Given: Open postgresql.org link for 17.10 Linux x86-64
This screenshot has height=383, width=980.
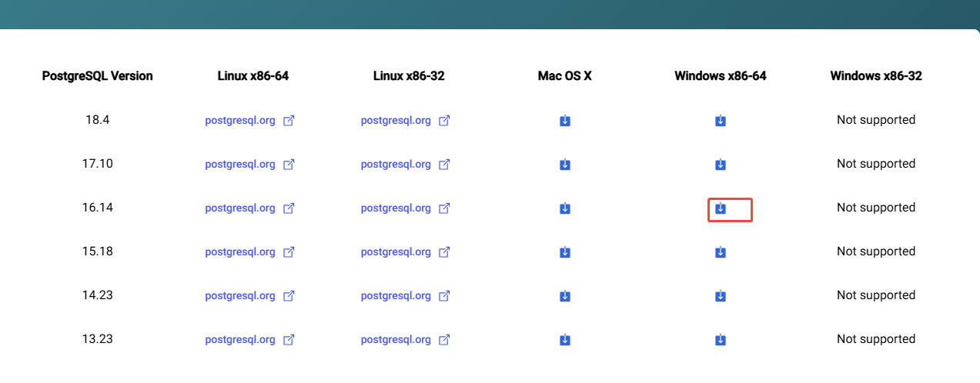Looking at the screenshot, I should (240, 165).
